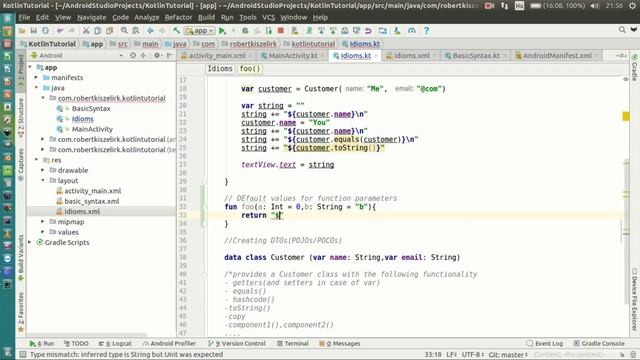The width and height of the screenshot is (640, 360).
Task: Click the tool window toggle icon in status bar
Action: click(x=23, y=354)
